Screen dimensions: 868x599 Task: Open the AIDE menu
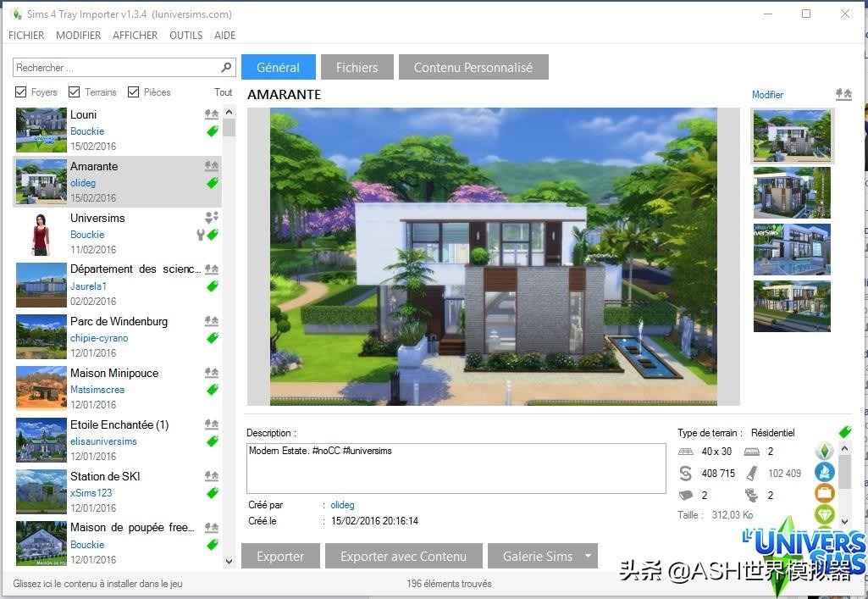coord(224,36)
